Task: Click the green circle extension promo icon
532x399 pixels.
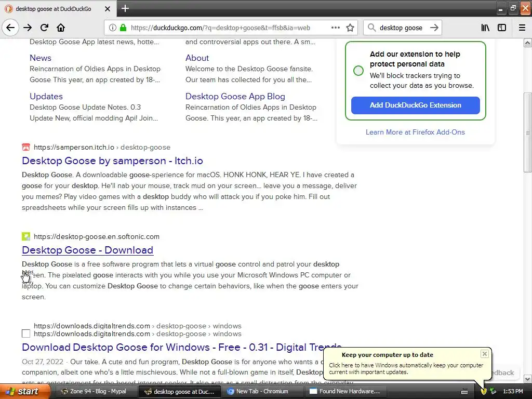Action: 358,71
